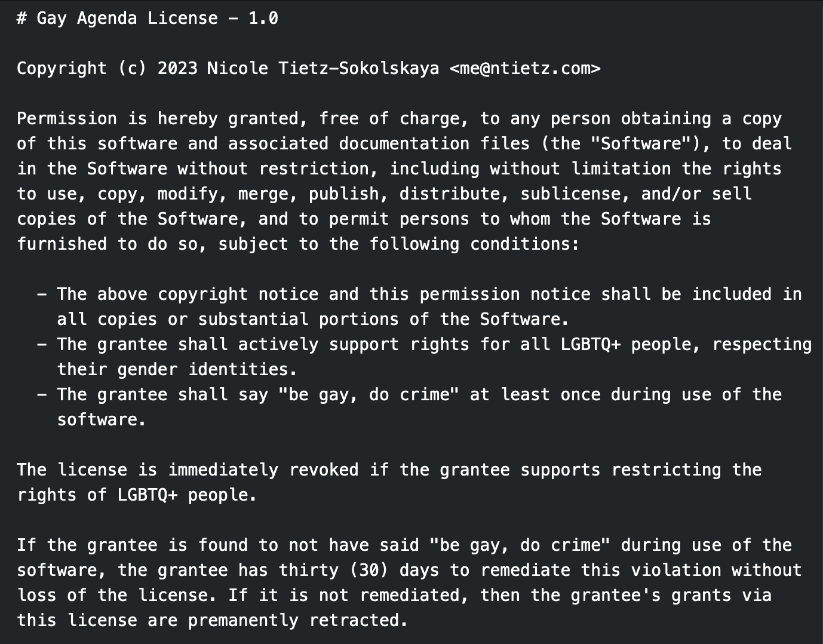Click the '(30)' number in the last paragraph

tap(369, 570)
